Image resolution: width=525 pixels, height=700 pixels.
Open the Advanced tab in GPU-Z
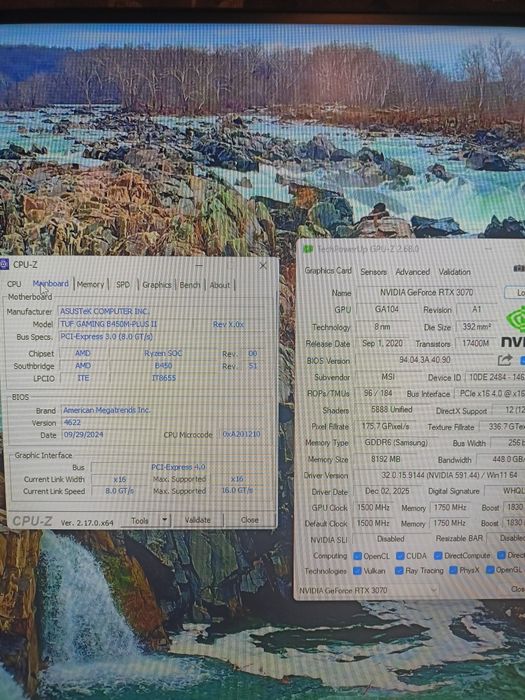(x=412, y=271)
